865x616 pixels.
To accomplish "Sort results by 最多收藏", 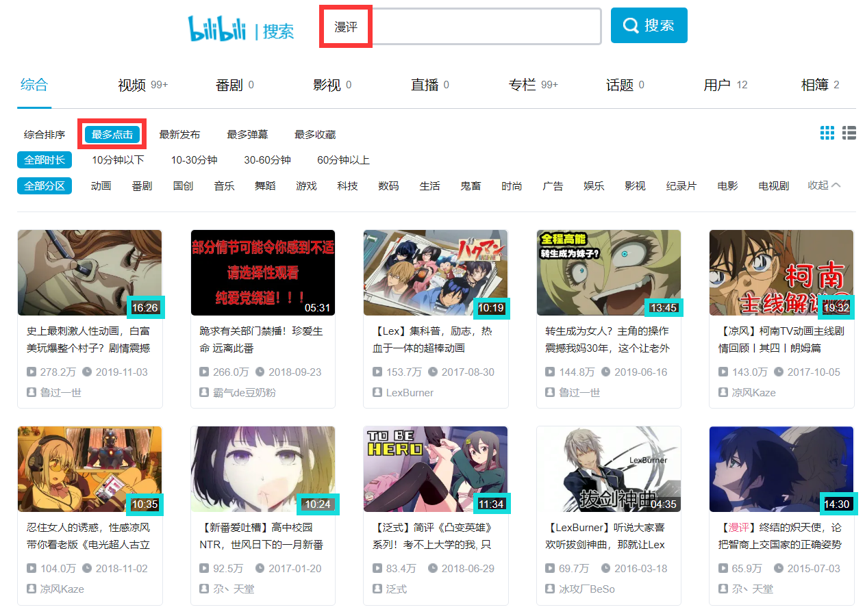I will pos(315,135).
